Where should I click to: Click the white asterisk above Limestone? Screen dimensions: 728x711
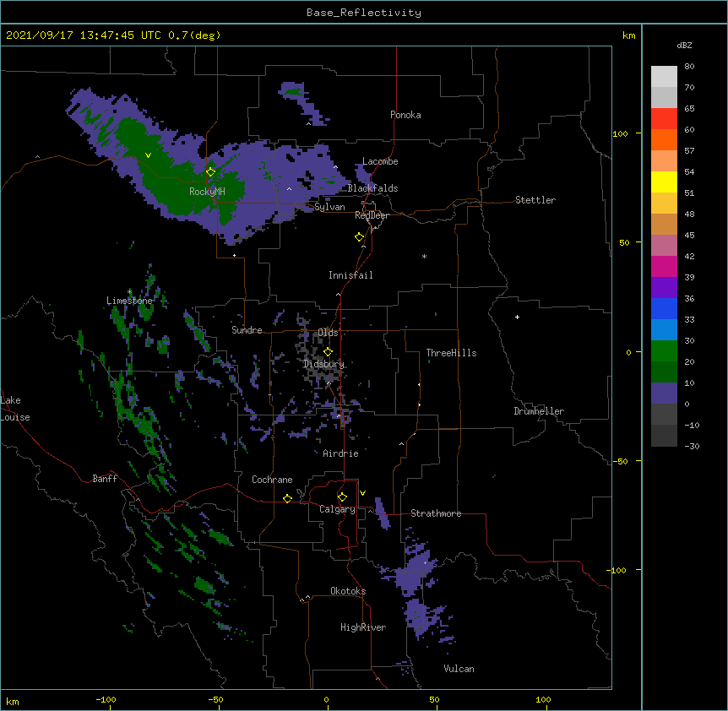click(x=130, y=292)
